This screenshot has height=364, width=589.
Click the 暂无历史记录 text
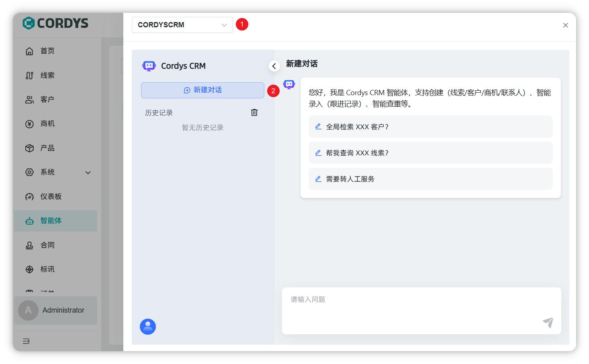coord(202,128)
